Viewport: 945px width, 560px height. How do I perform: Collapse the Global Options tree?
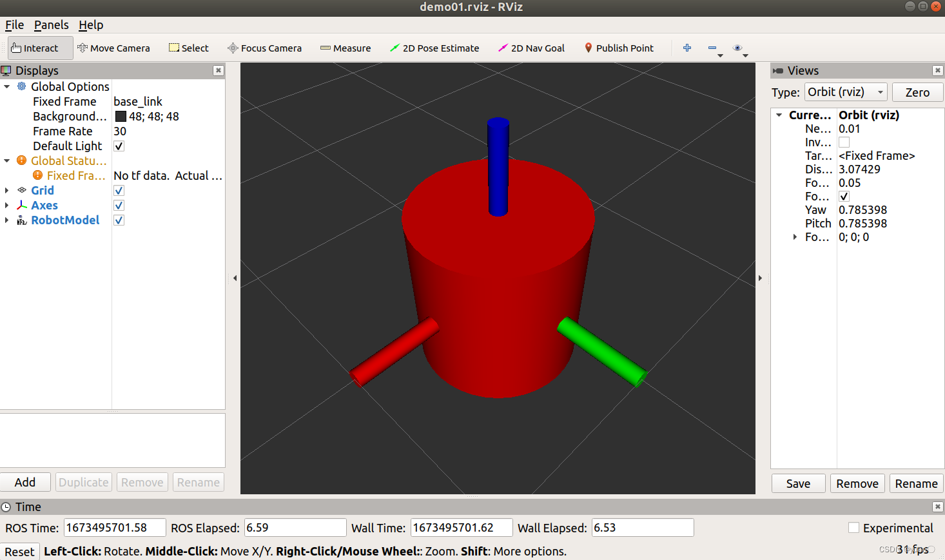coord(7,86)
